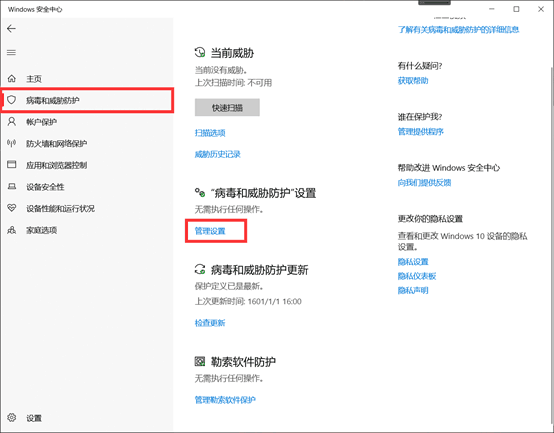This screenshot has height=433, width=554.
Task: Click the 谁在保护我? heading
Action: pos(420,117)
